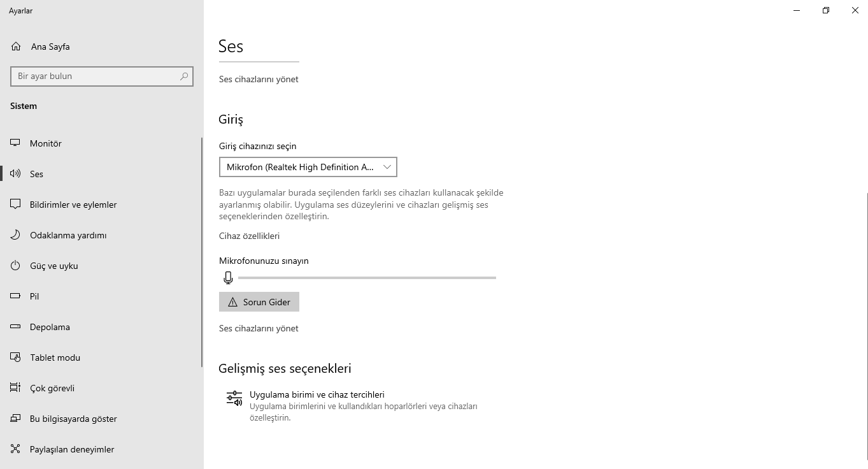868x469 pixels.
Task: Open the Depolama storage icon
Action: (16, 327)
